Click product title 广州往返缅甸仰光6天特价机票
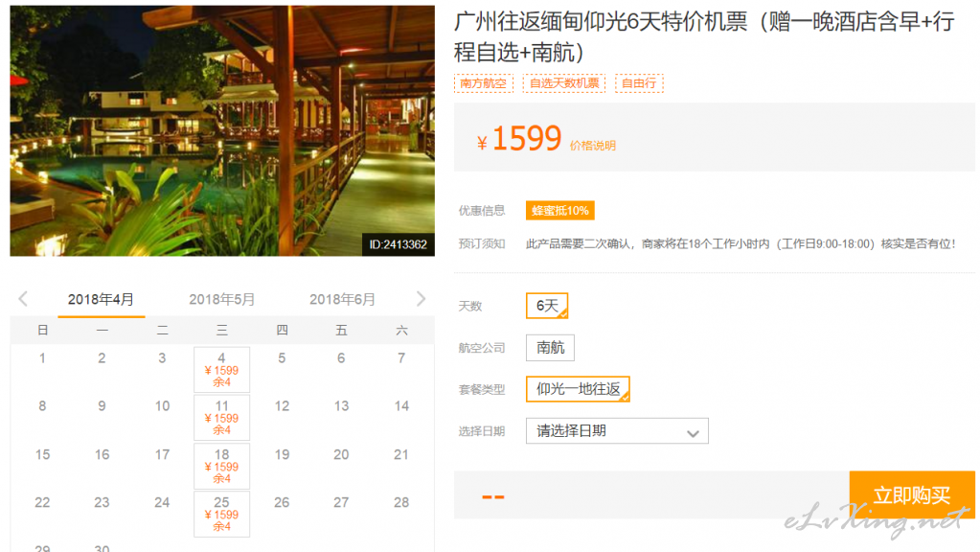 pos(704,36)
